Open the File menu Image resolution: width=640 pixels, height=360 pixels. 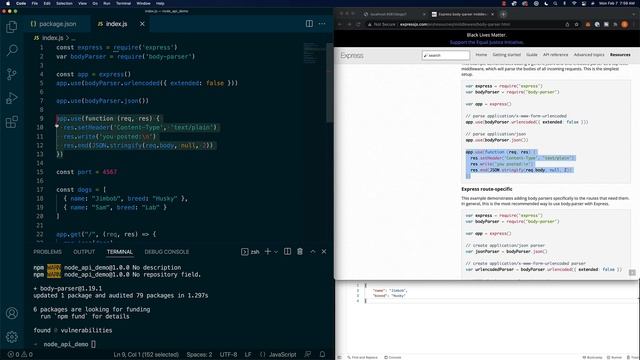coord(35,3)
